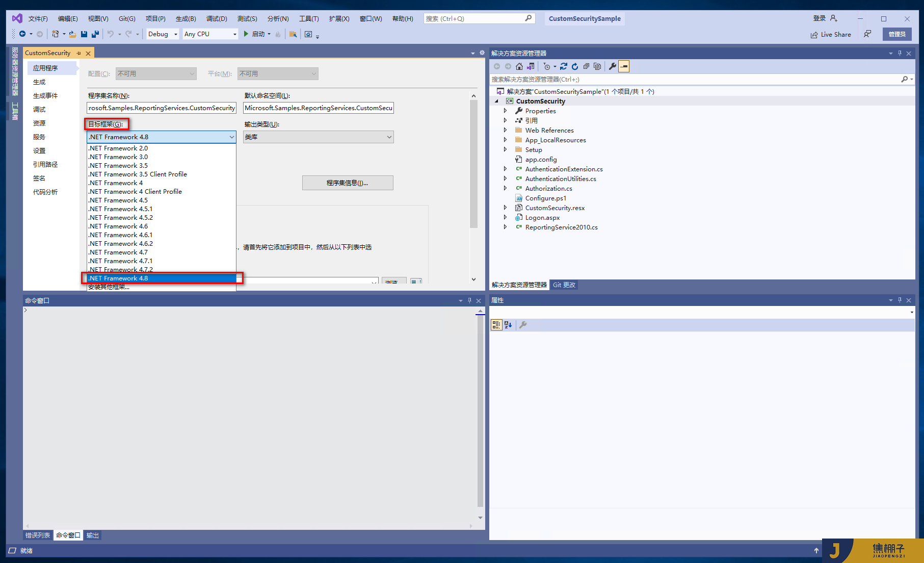Switch to the 输出 tab
Screen dimensions: 924x563
93,535
